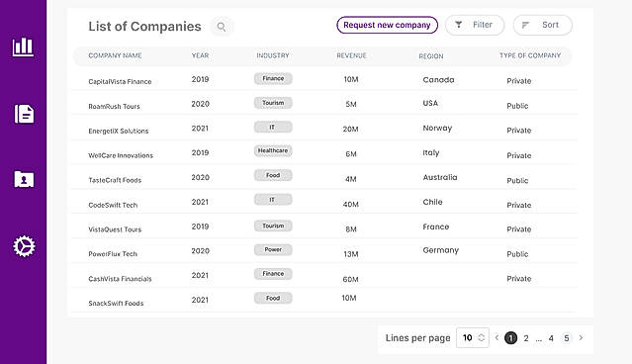Click the Italy region cell
Image resolution: width=632 pixels, height=364 pixels.
point(431,152)
